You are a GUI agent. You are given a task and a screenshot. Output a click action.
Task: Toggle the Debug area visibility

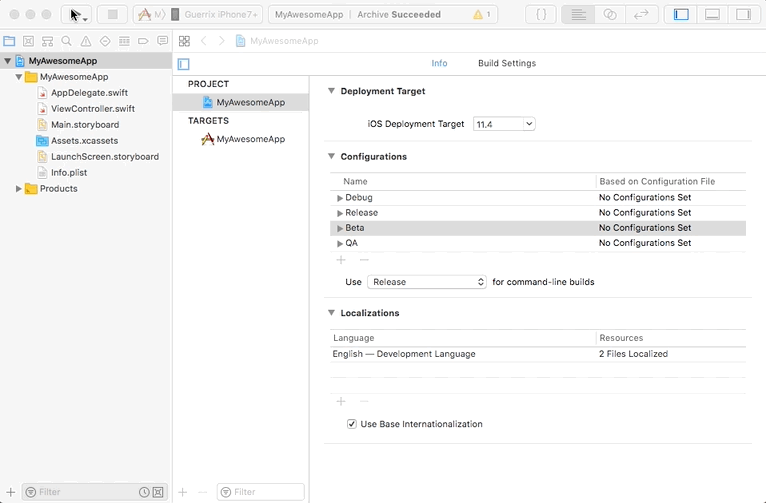[712, 15]
